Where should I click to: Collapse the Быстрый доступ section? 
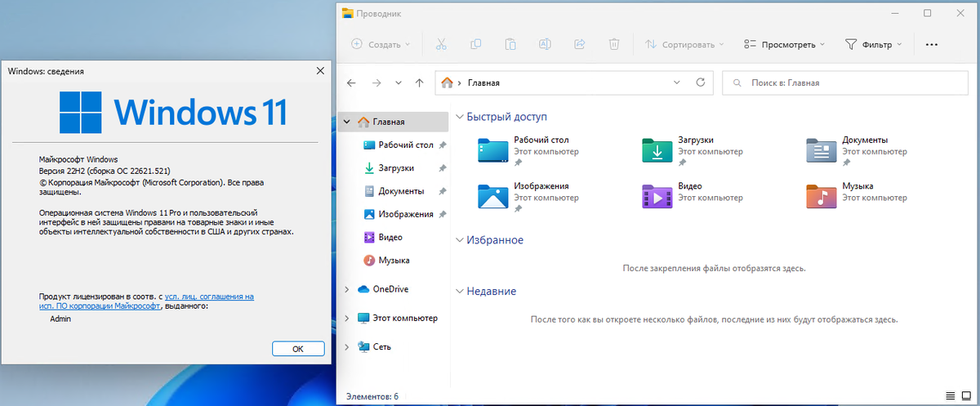(459, 117)
